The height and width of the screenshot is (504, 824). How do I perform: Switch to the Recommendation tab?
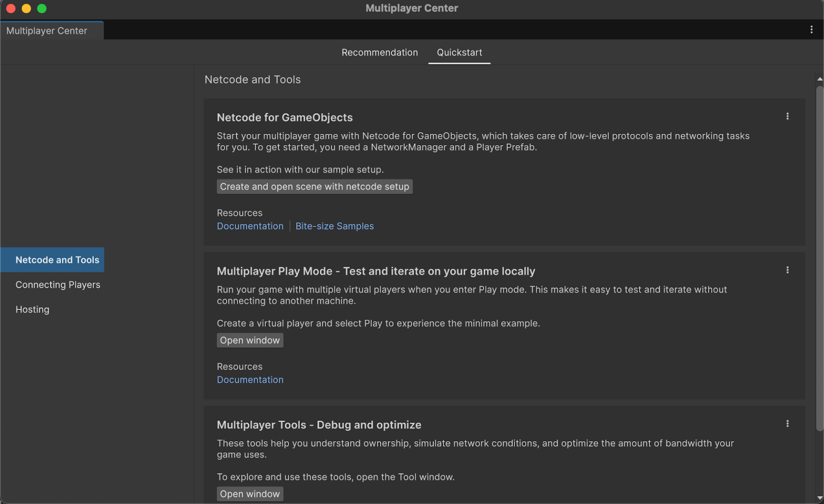(x=380, y=53)
